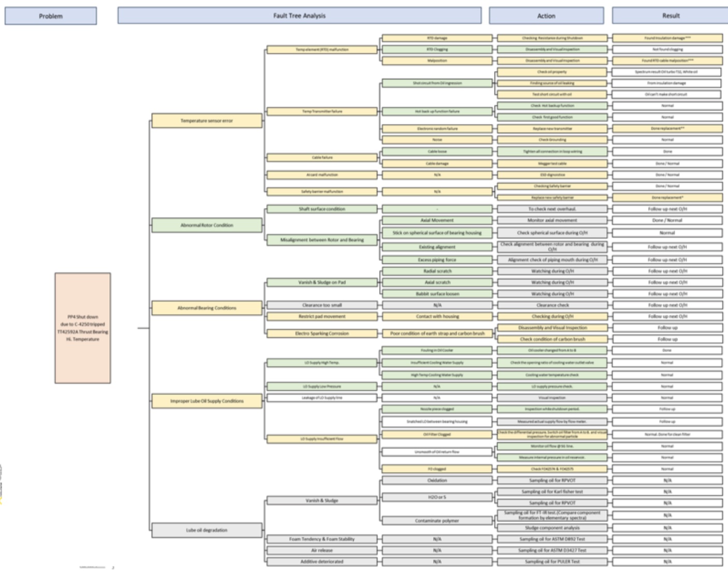Select the Shaft surface condition box

tap(322, 209)
